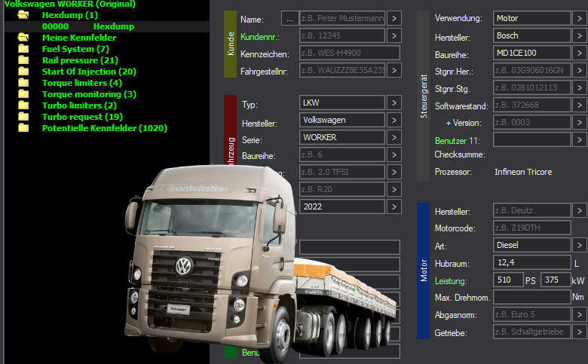Viewport: 588px width, 364px height.
Task: Click the Fahrgestellnr. input field
Action: (x=342, y=70)
